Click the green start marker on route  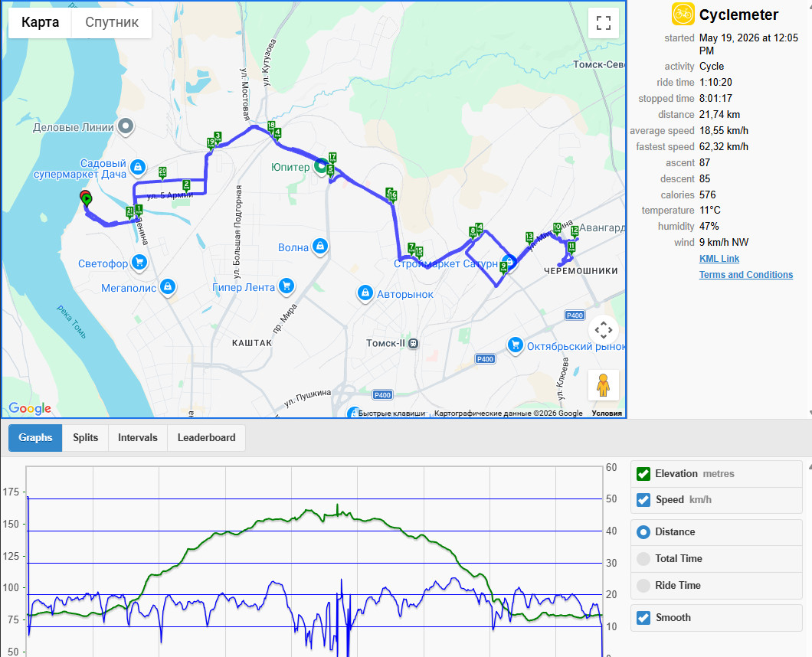[87, 199]
